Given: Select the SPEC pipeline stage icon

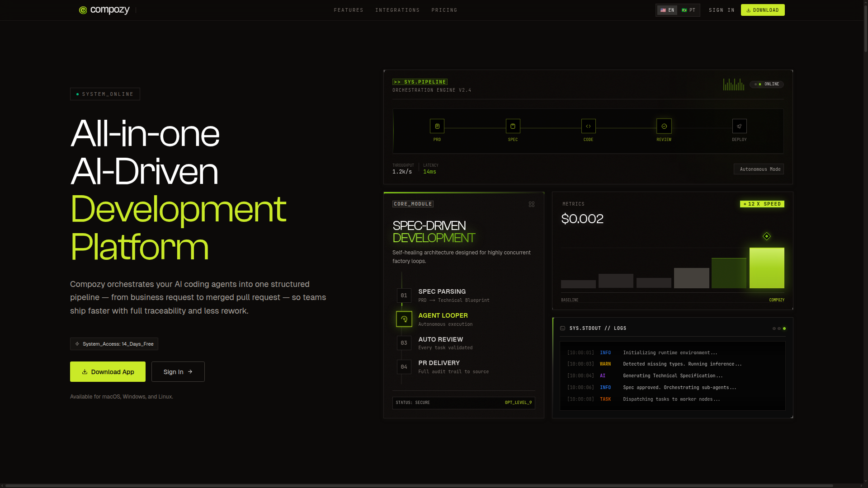Looking at the screenshot, I should tap(513, 126).
